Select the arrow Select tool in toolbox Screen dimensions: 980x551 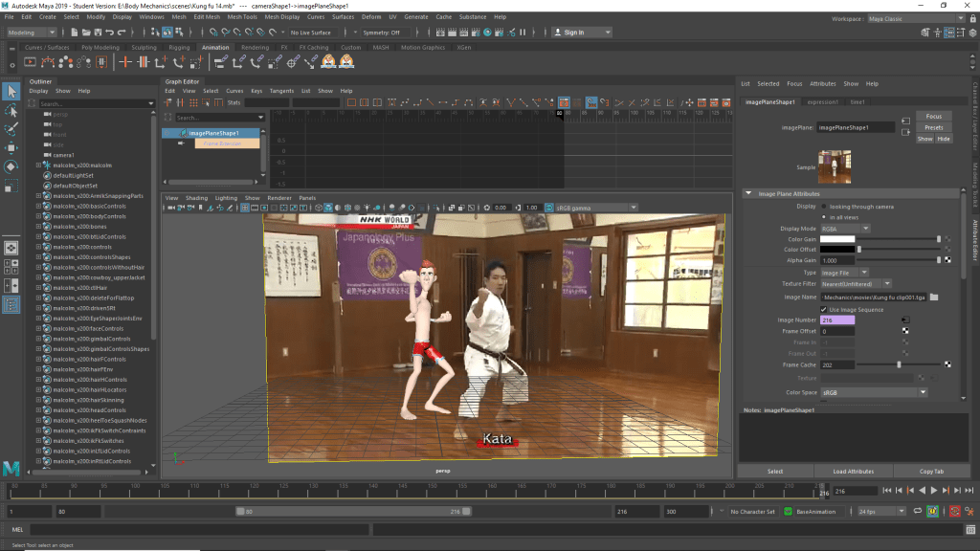pyautogui.click(x=11, y=92)
